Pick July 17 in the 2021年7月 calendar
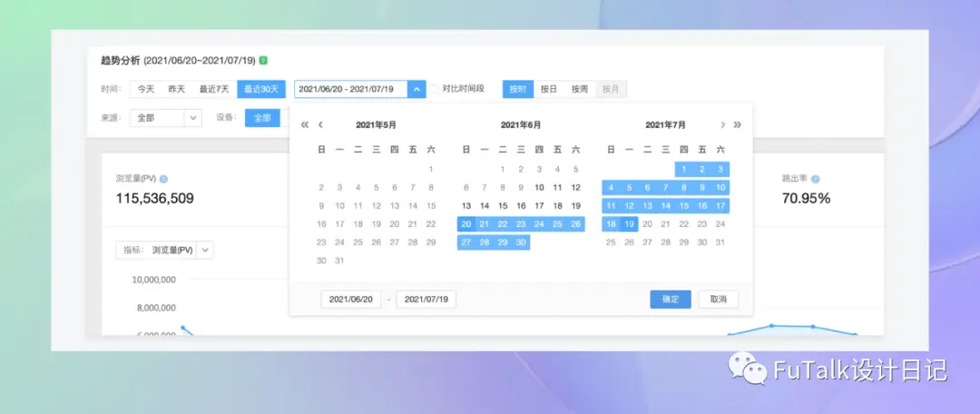This screenshot has height=414, width=980. click(720, 206)
